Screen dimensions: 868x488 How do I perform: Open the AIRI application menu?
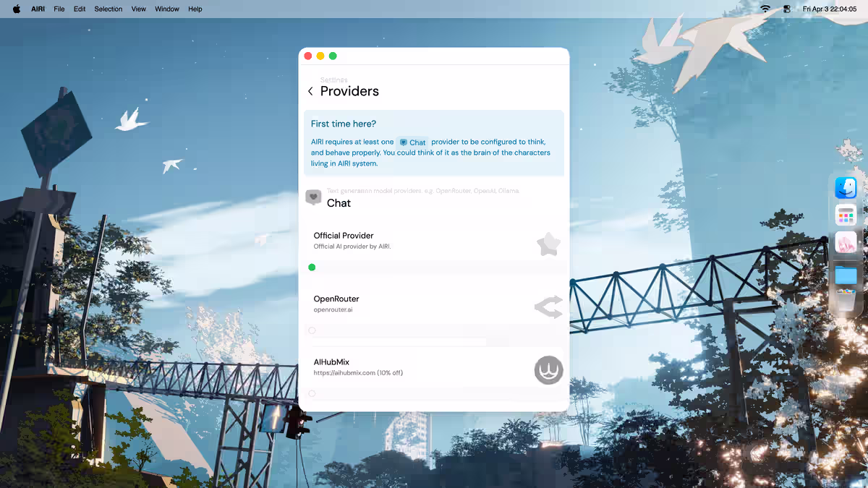pyautogui.click(x=38, y=9)
